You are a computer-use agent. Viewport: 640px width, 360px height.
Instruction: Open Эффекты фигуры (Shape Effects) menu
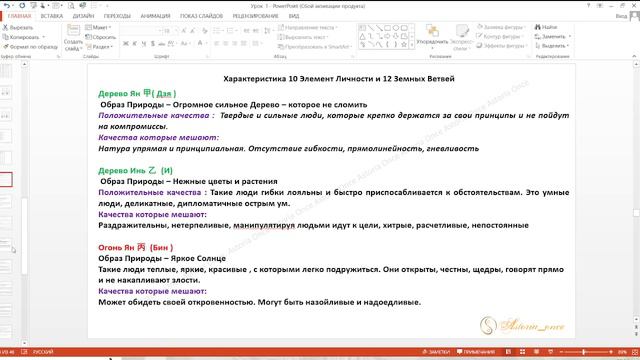[x=502, y=46]
